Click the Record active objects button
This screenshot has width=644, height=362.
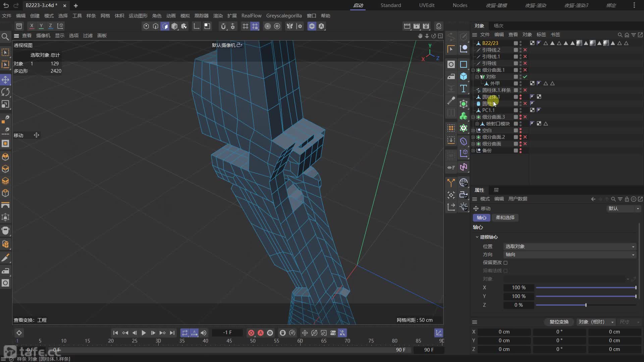pos(251,333)
